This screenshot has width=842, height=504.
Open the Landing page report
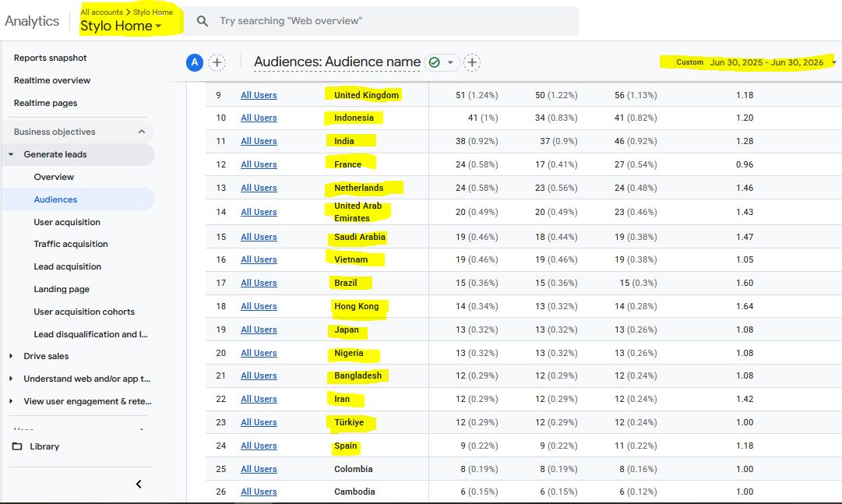pos(62,289)
